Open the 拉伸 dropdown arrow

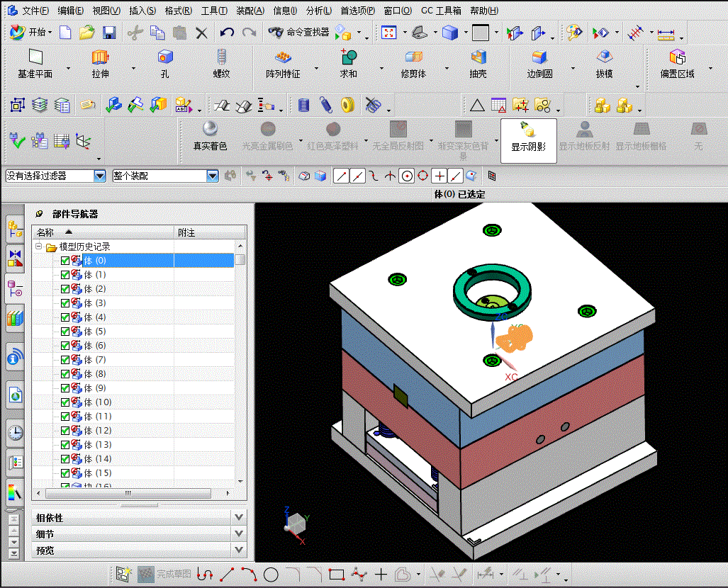pyautogui.click(x=133, y=68)
